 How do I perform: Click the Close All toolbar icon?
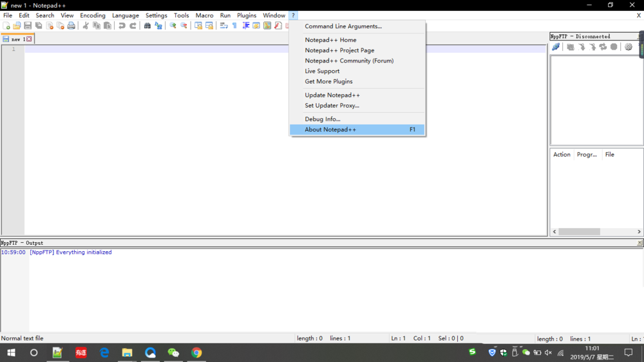coord(61,26)
